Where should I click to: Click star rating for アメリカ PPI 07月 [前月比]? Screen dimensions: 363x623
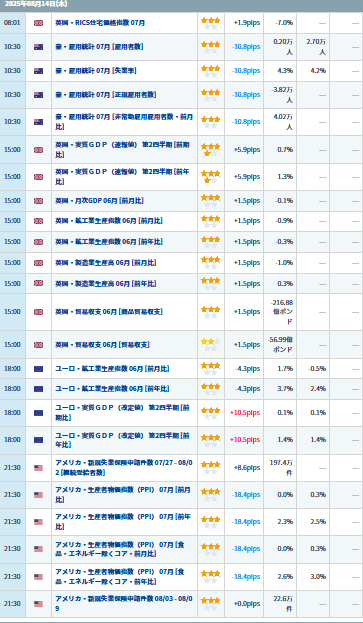point(210,495)
